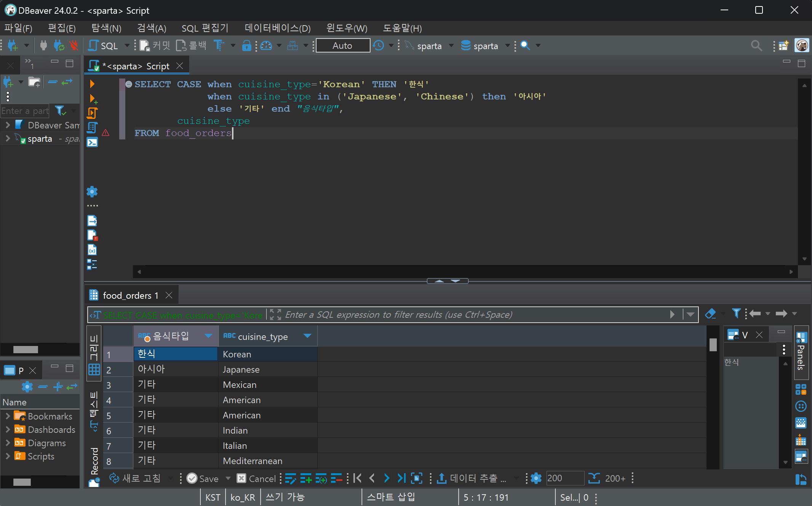Run the SQL script from the editor's left toolbar
Viewport: 812px width, 506px height.
tap(92, 113)
